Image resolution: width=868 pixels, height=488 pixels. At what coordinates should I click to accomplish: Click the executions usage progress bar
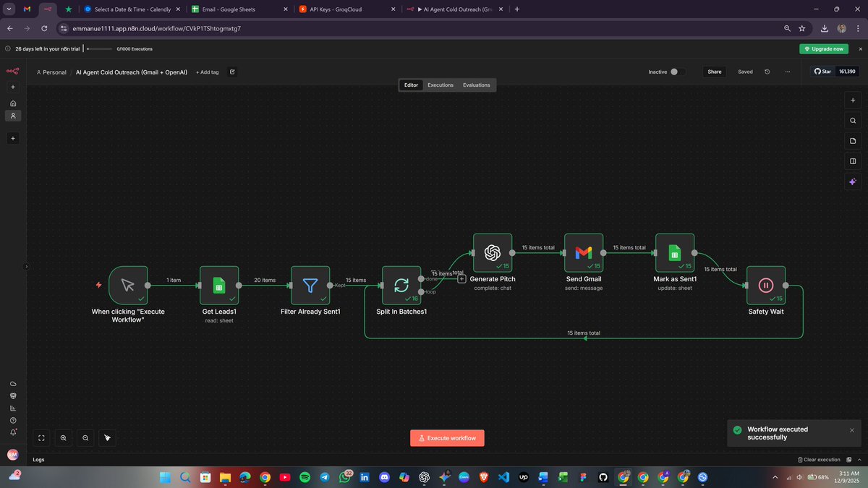[99, 48]
